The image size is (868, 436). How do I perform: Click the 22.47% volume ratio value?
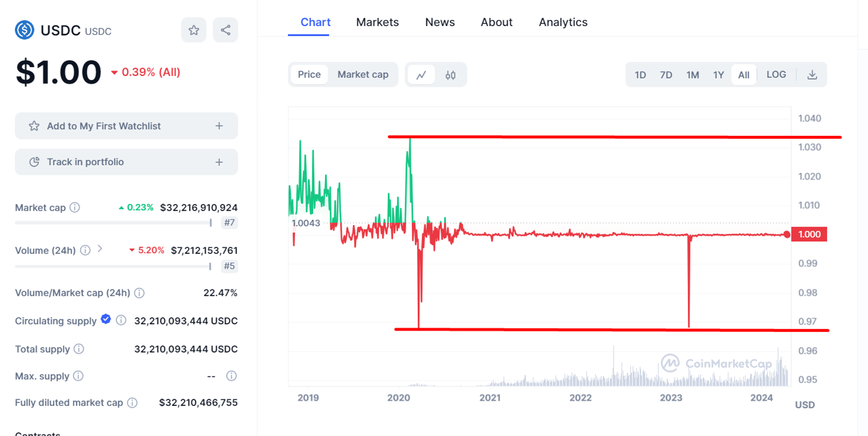[220, 293]
